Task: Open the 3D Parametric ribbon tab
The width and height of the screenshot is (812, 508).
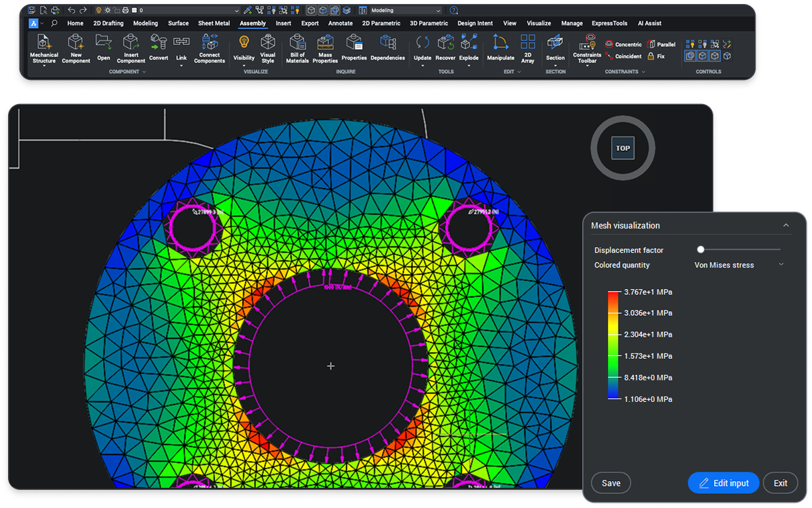Action: coord(428,23)
